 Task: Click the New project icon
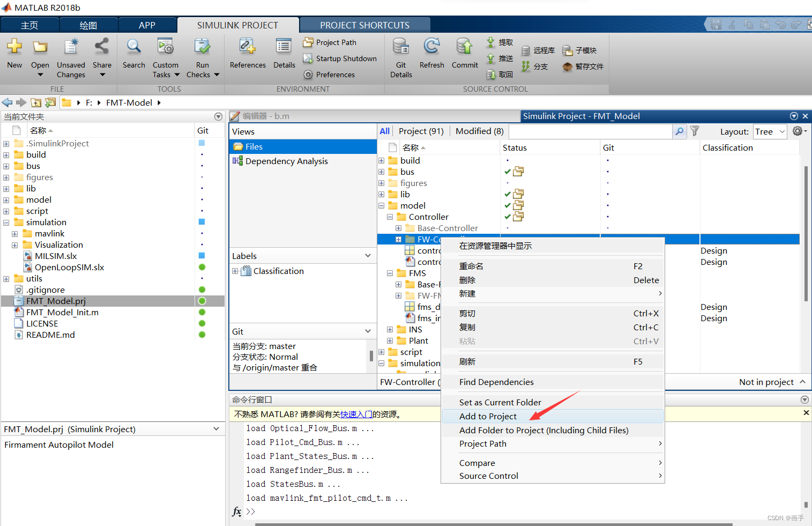pyautogui.click(x=14, y=47)
